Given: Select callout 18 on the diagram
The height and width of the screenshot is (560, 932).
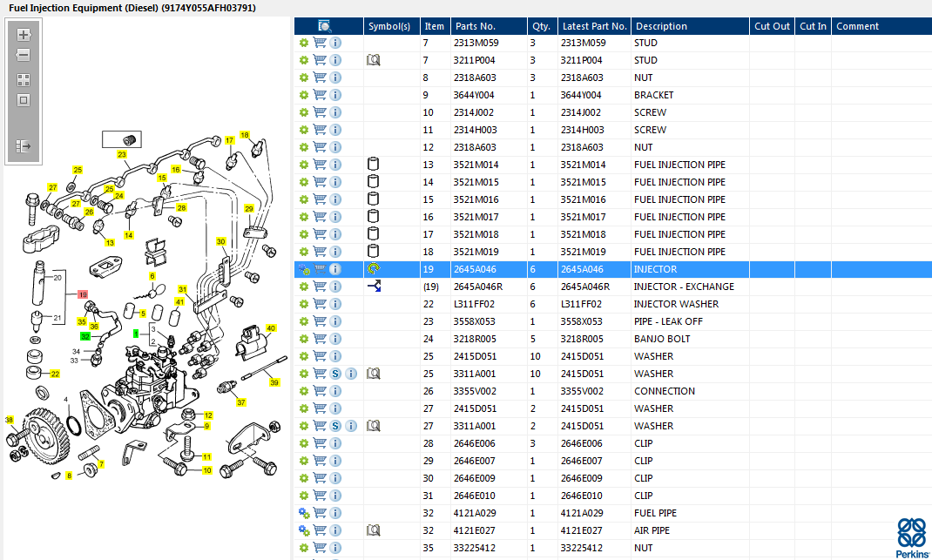Looking at the screenshot, I should 245,135.
